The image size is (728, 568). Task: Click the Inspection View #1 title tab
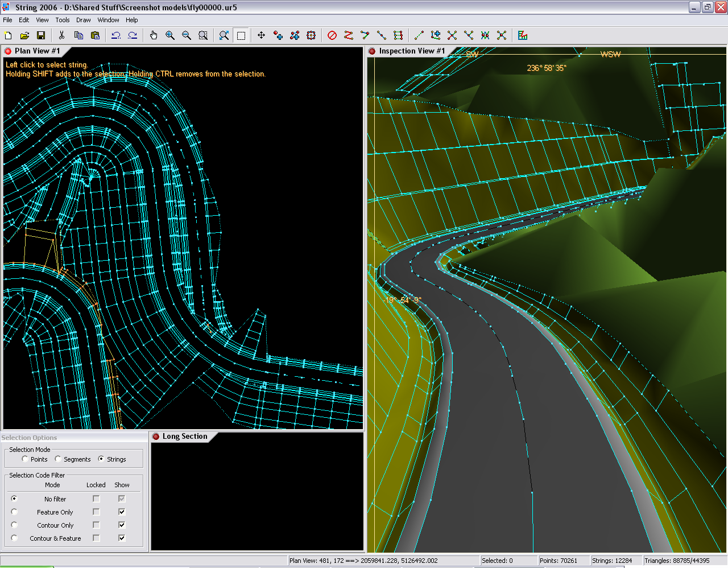(411, 51)
